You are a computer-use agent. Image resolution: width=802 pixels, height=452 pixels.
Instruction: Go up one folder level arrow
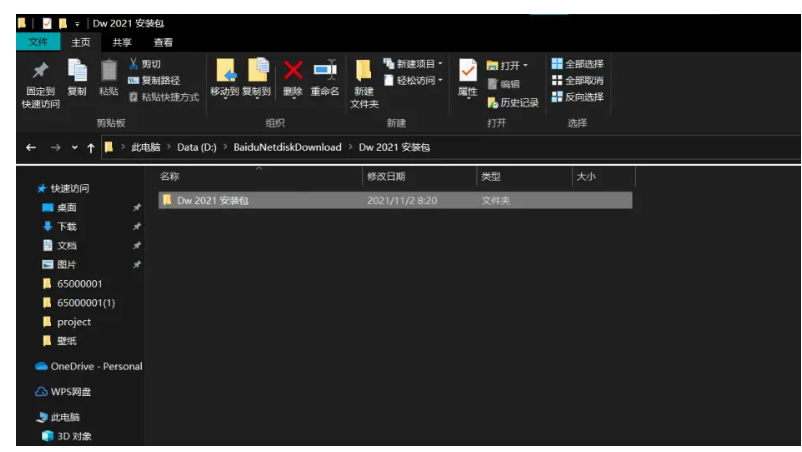91,148
